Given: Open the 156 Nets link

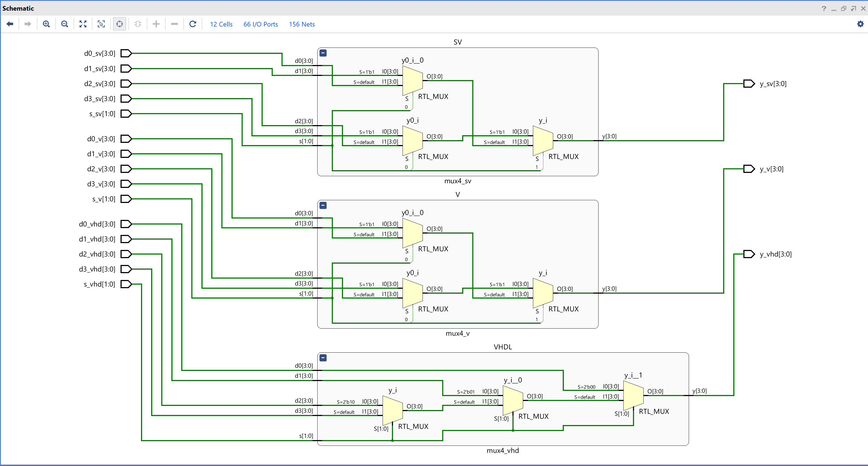Looking at the screenshot, I should [301, 24].
